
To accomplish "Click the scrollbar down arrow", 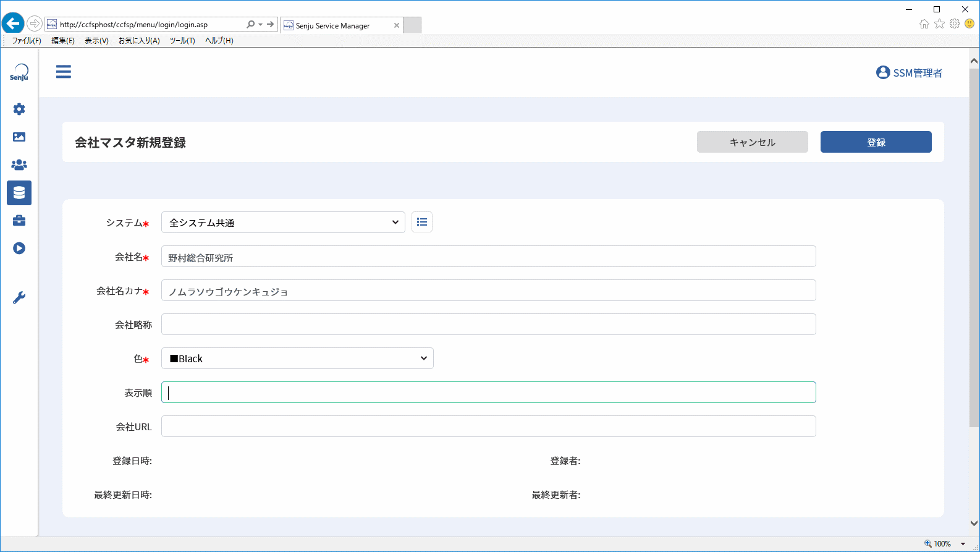I will tap(974, 524).
